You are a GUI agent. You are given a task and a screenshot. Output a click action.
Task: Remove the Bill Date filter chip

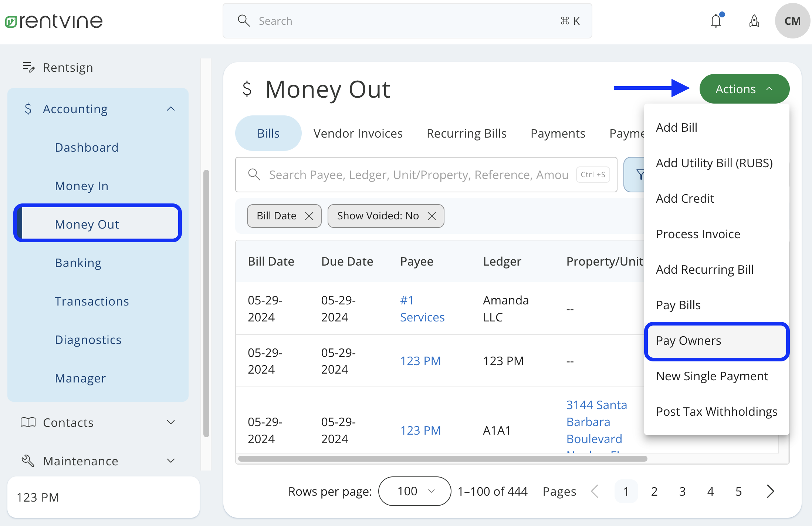point(309,216)
